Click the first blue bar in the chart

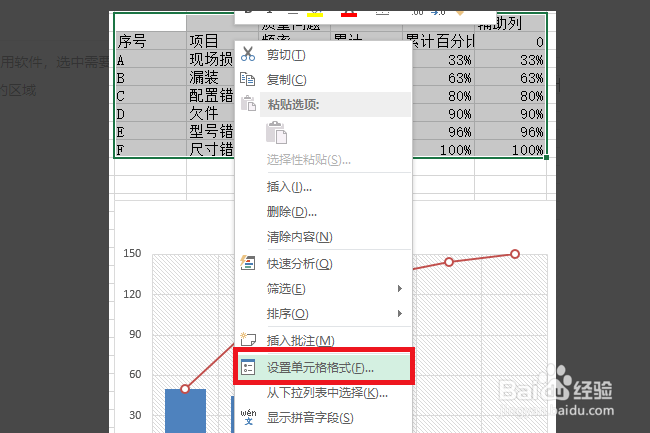(185, 411)
